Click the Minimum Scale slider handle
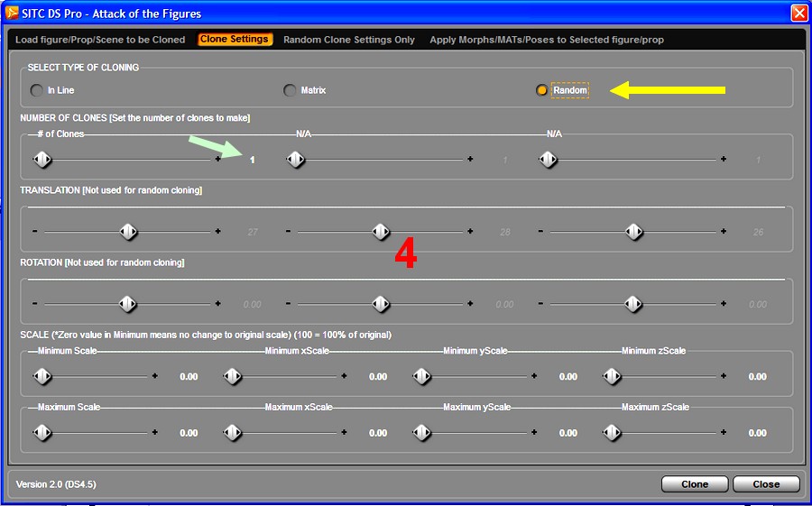The height and width of the screenshot is (506, 812). (x=42, y=376)
